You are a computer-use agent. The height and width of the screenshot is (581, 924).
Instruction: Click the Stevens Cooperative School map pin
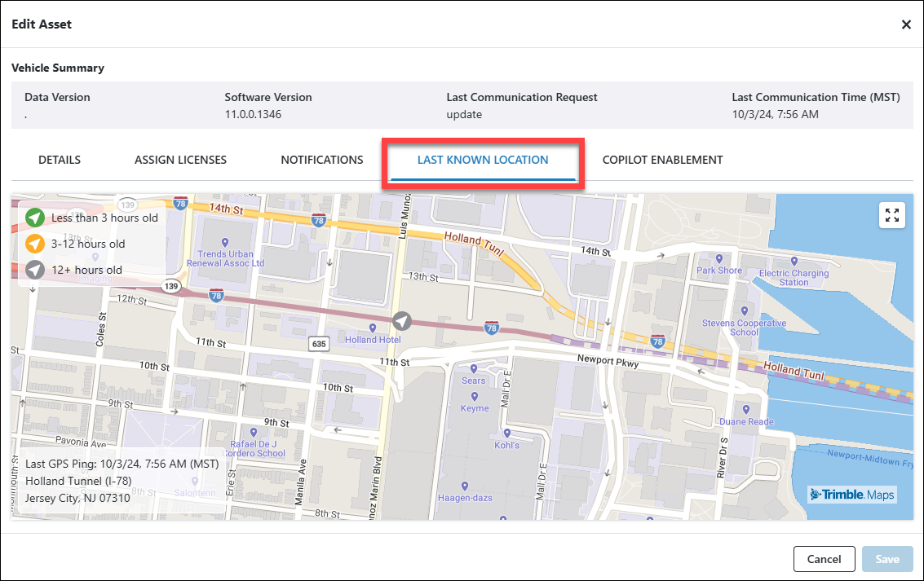744,311
